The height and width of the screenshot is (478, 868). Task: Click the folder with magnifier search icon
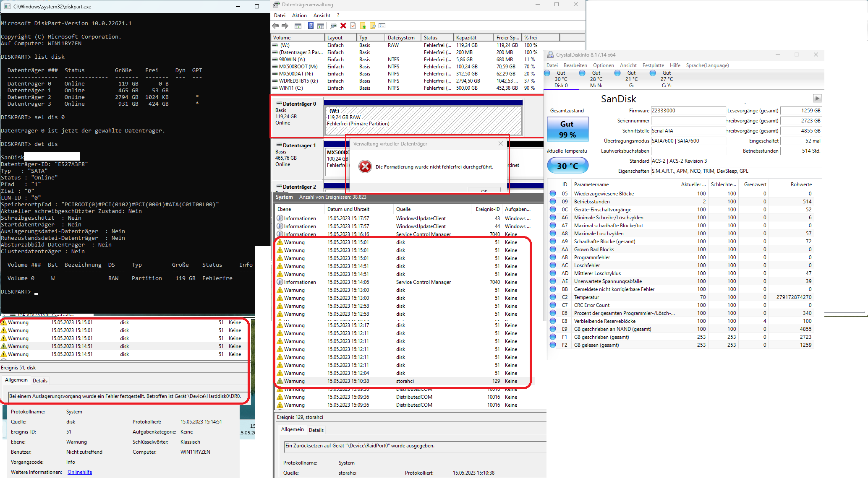click(x=372, y=26)
